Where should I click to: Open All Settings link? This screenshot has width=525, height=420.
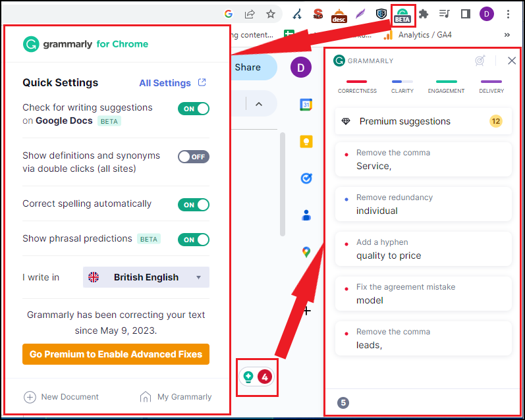point(172,83)
